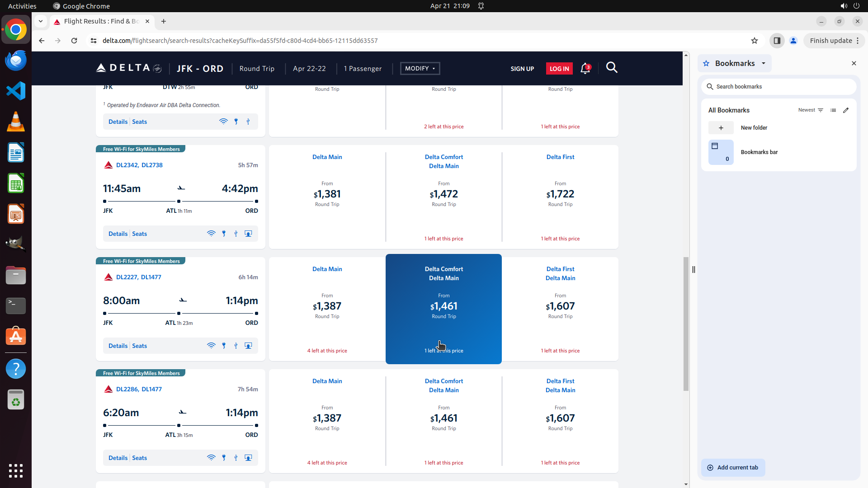
Task: Click the edit bookmarks pencil icon
Action: 846,110
